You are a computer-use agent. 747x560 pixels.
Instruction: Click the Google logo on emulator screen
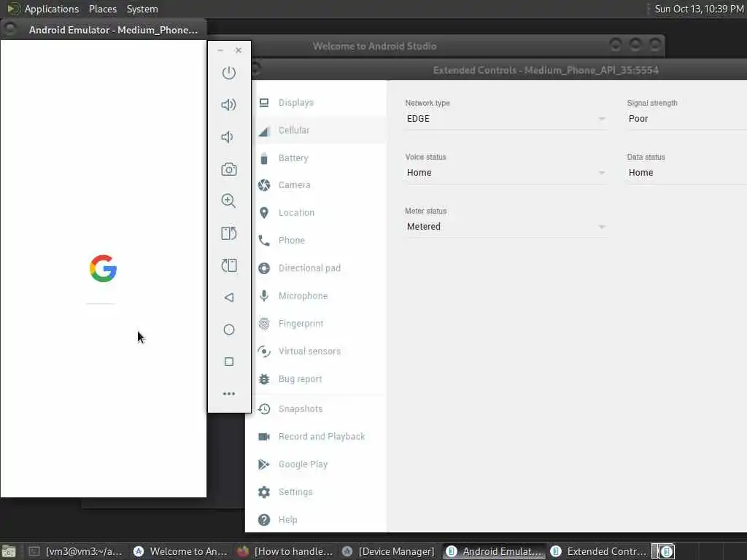[103, 268]
